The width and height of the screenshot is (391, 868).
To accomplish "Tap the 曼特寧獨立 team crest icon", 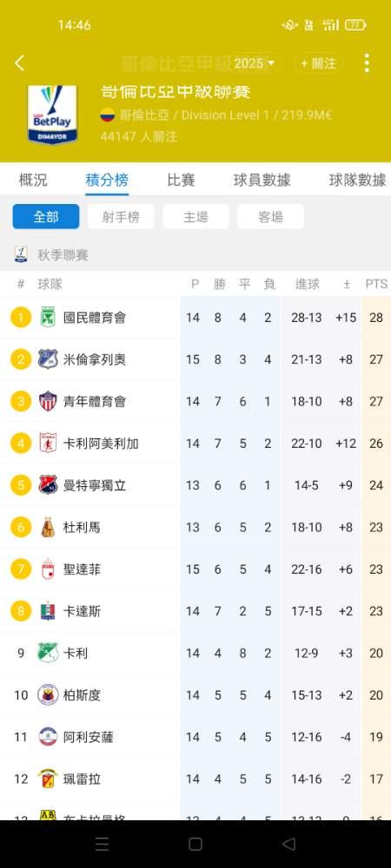I will click(48, 485).
